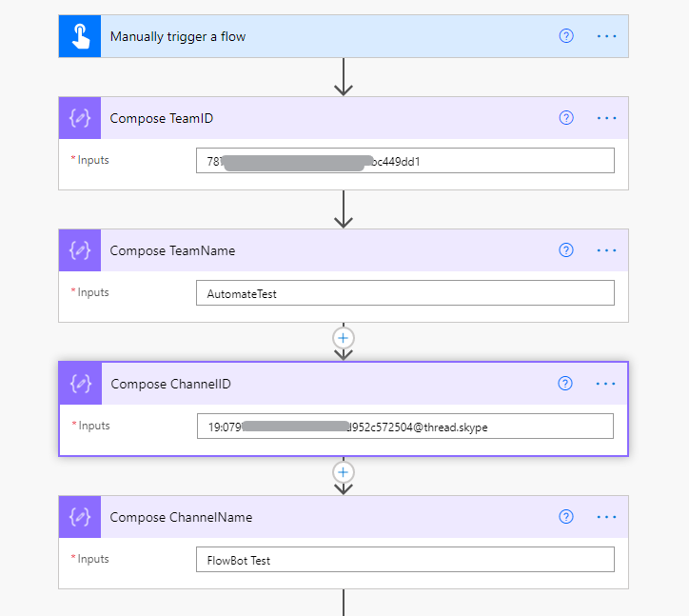Viewport: 689px width, 616px height.
Task: Collapse the Compose TeamID card via its title
Action: (x=161, y=118)
